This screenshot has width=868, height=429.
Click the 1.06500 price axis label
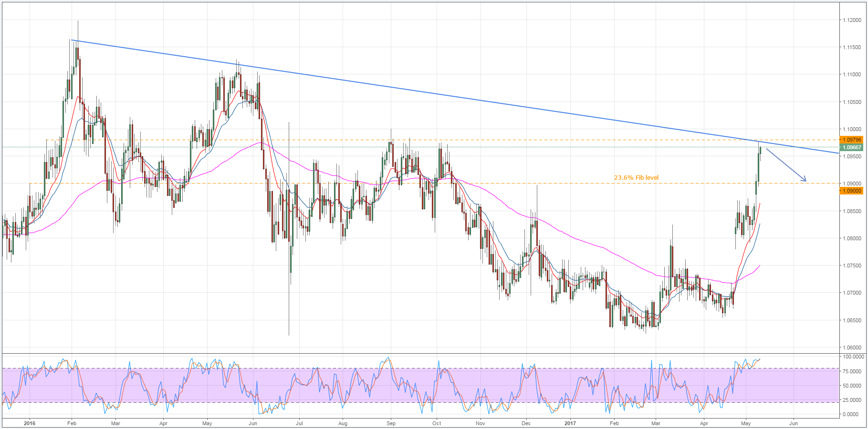tap(852, 320)
